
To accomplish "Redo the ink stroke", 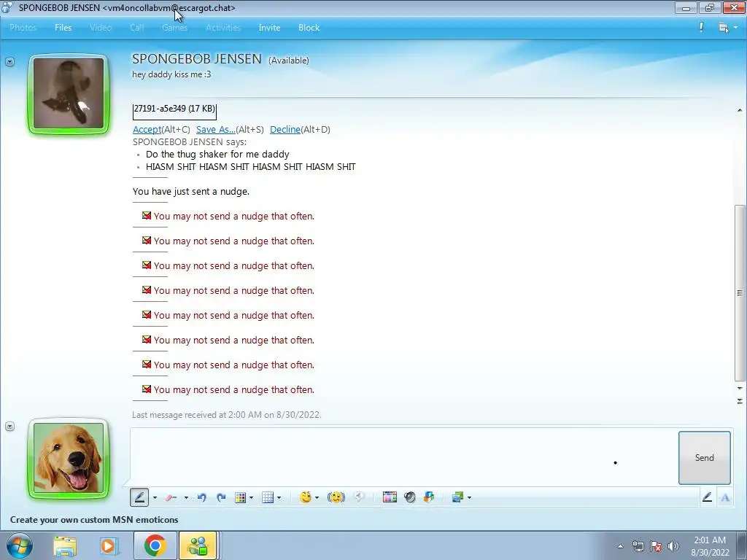I will [x=221, y=497].
